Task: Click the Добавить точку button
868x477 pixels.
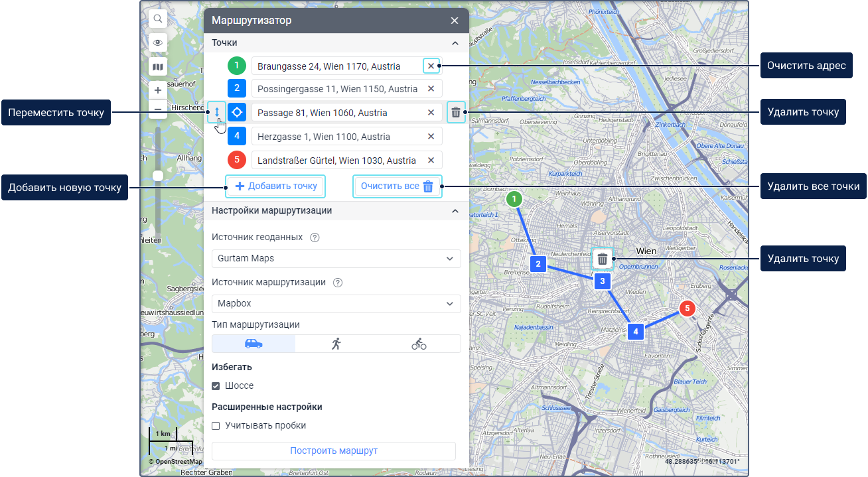Action: click(275, 186)
